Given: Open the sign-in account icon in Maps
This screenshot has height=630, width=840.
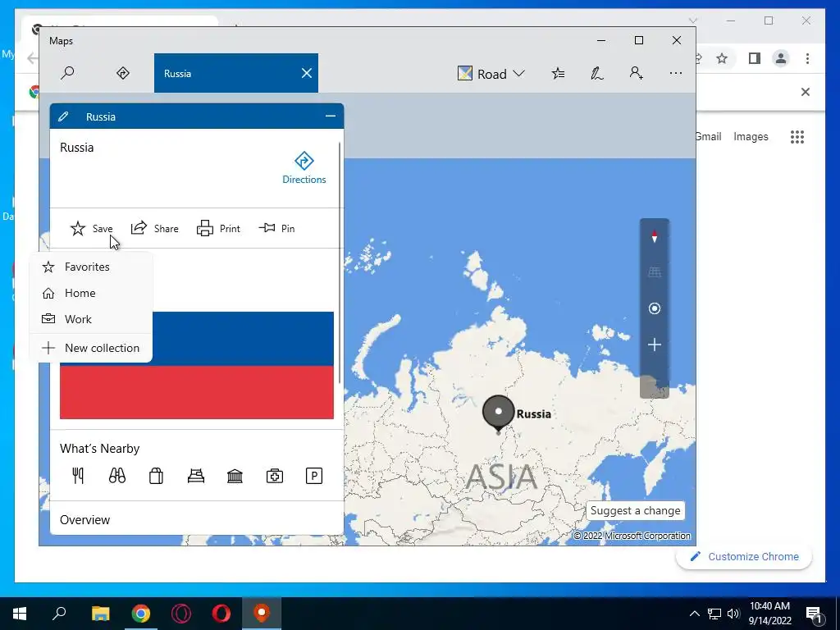Looking at the screenshot, I should pos(636,73).
